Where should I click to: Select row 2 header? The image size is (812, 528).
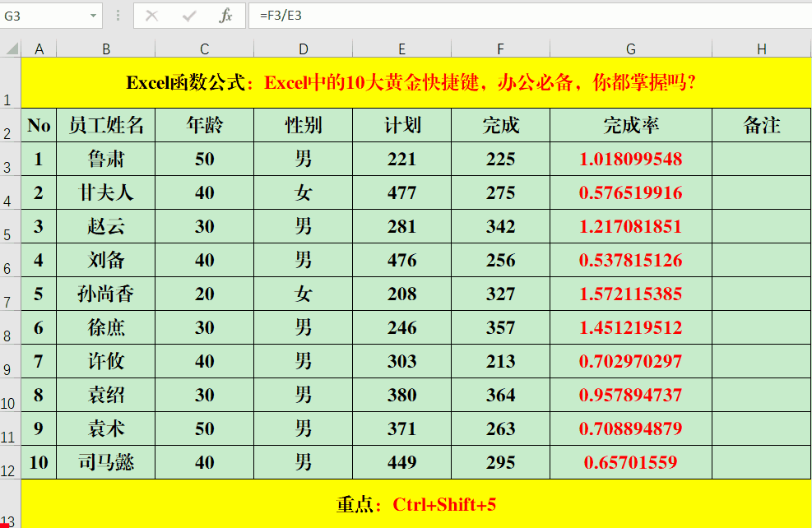11,125
